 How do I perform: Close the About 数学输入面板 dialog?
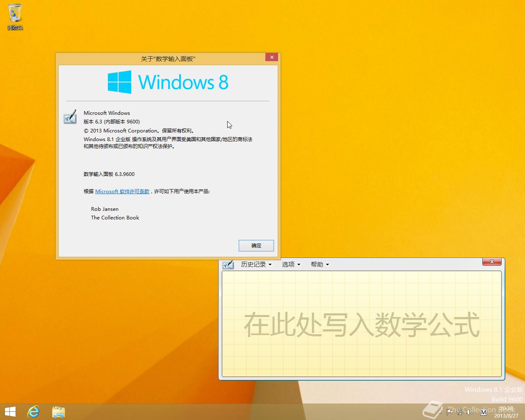(x=272, y=57)
